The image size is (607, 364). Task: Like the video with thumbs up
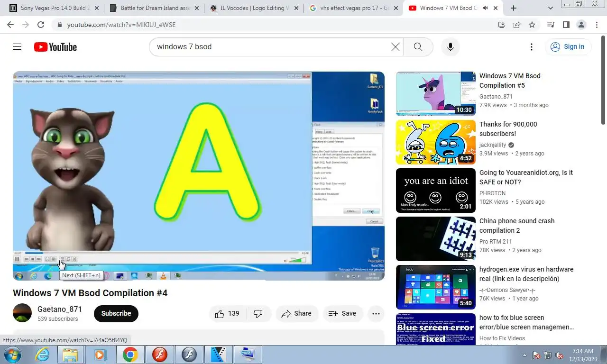point(227,313)
